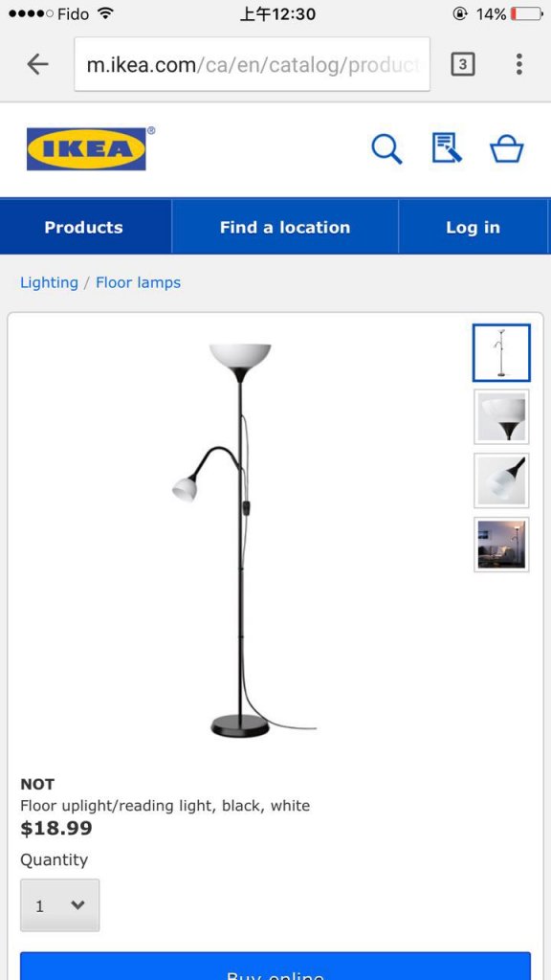Tap the battery indicator in status bar
The height and width of the screenshot is (980, 551).
click(x=526, y=13)
